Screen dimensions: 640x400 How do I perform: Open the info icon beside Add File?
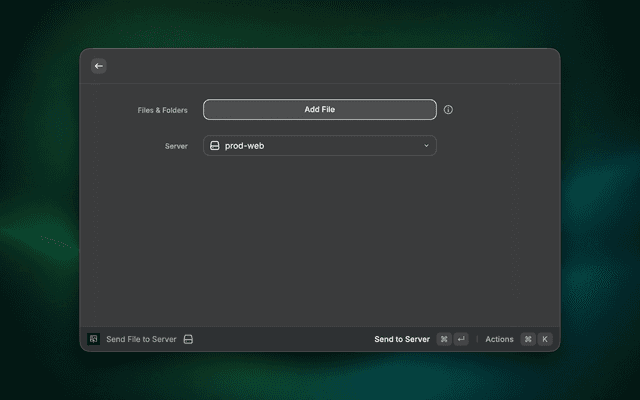[448, 109]
